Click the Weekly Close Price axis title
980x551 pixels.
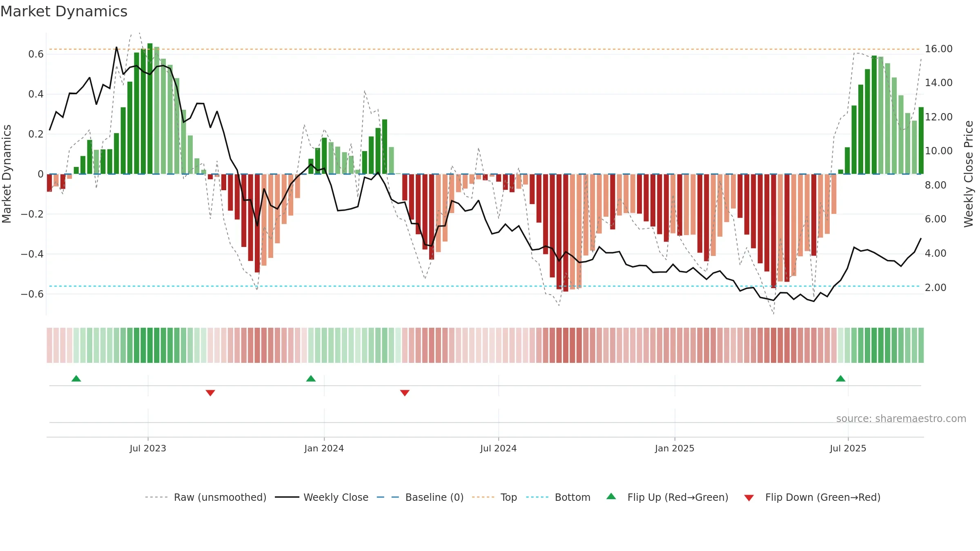point(969,174)
